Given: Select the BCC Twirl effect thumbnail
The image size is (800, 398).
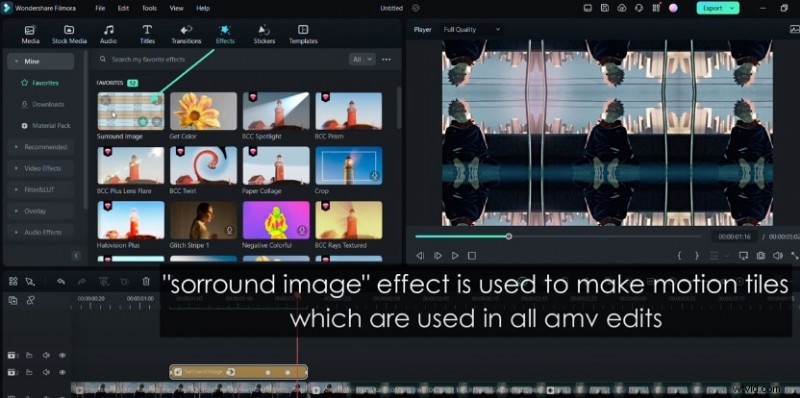Looking at the screenshot, I should 203,165.
